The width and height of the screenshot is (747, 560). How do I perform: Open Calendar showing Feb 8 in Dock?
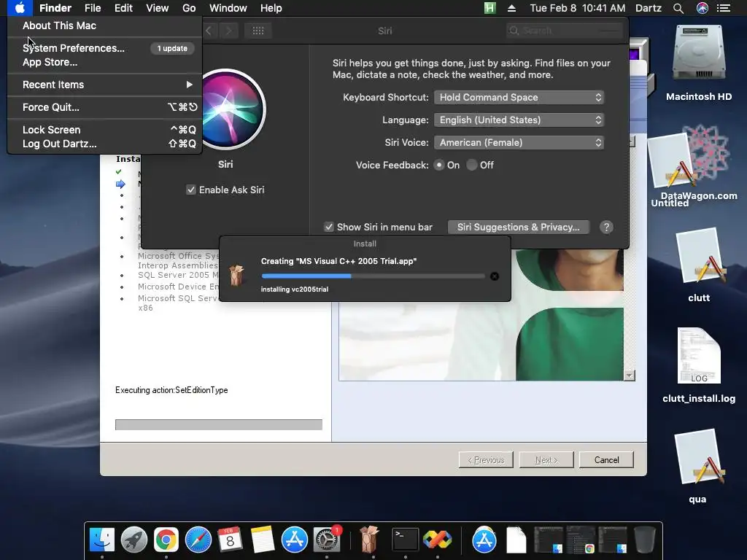(230, 540)
